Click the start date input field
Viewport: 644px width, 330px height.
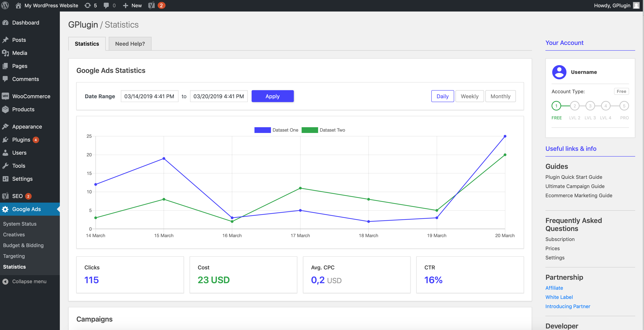tap(150, 96)
